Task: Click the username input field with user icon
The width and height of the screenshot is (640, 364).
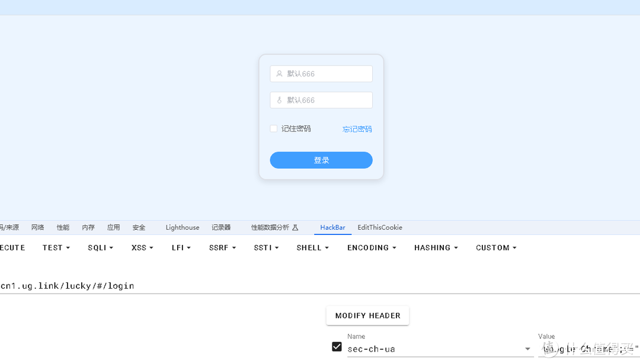Action: click(321, 74)
